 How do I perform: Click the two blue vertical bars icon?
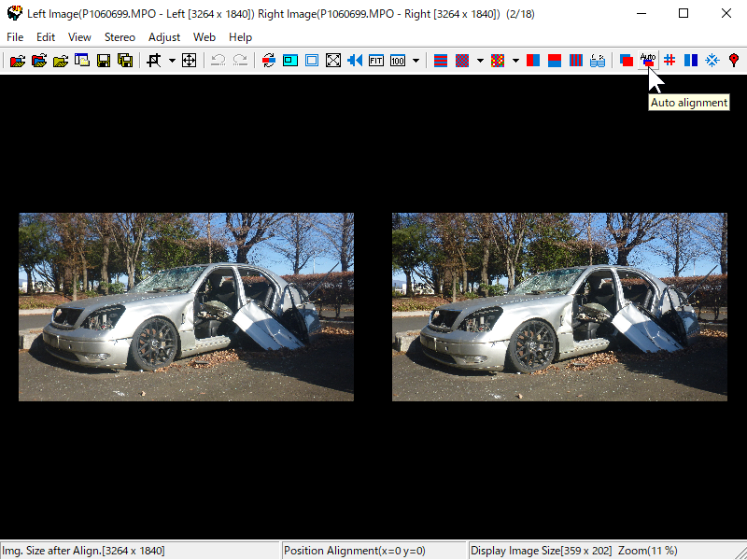click(691, 61)
